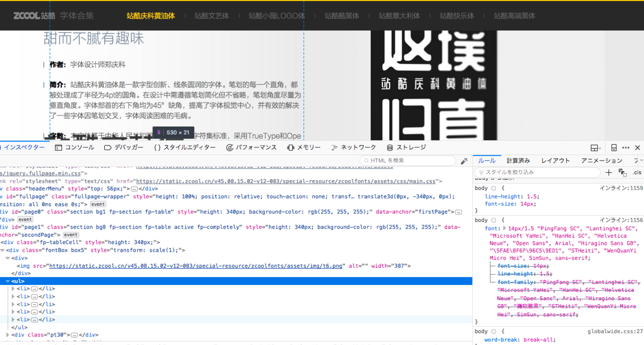Open the globalwide.css:27 source link

pyautogui.click(x=615, y=332)
